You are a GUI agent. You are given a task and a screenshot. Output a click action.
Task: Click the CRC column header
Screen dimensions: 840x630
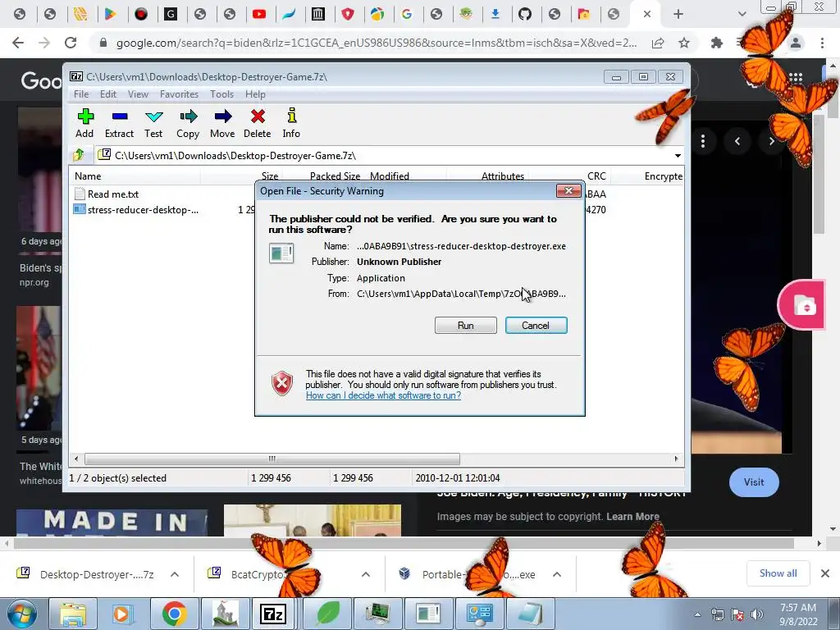click(x=596, y=176)
